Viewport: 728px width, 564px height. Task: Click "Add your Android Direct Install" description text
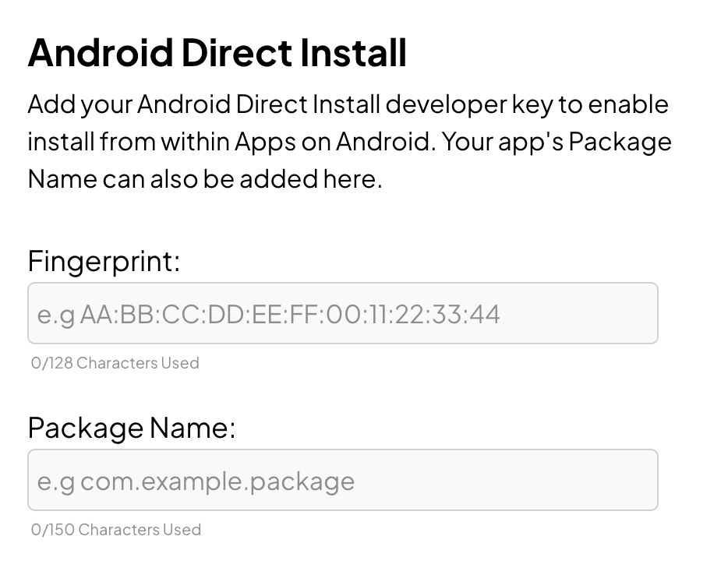pyautogui.click(x=203, y=104)
